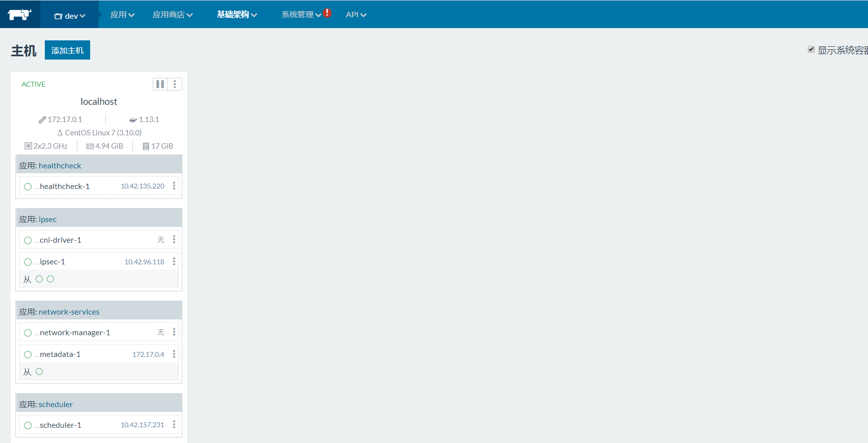Click the 添加主机 button
This screenshot has height=443, width=868.
67,50
